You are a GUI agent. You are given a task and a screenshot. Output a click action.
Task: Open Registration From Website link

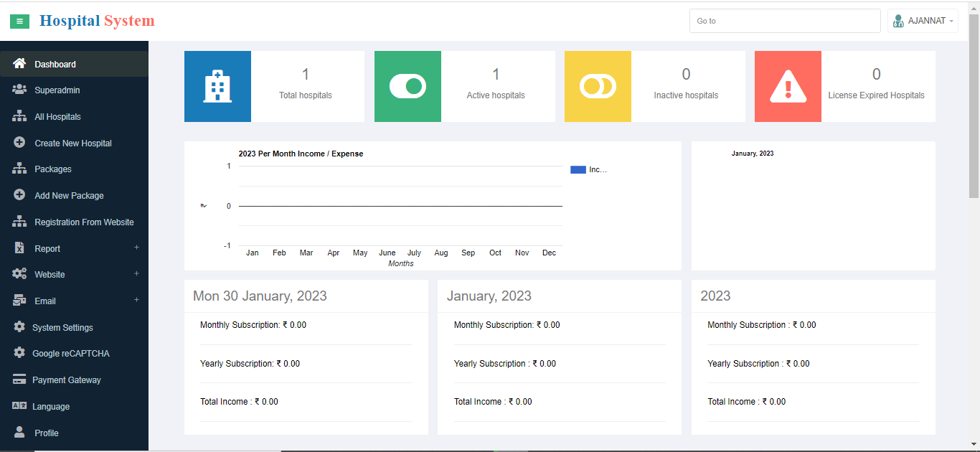tap(84, 222)
